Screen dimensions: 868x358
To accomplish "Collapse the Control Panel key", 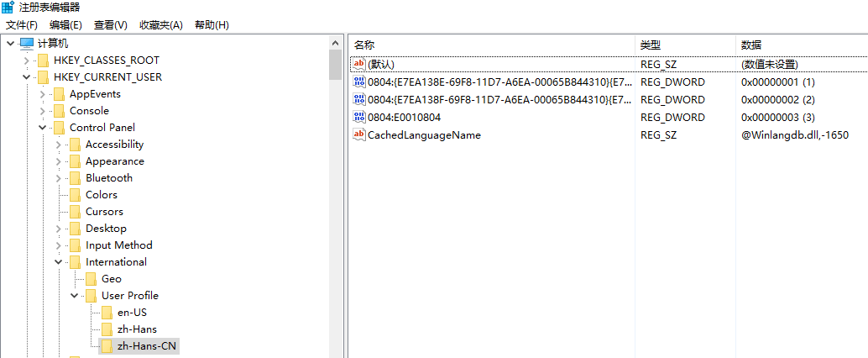I will (x=42, y=128).
